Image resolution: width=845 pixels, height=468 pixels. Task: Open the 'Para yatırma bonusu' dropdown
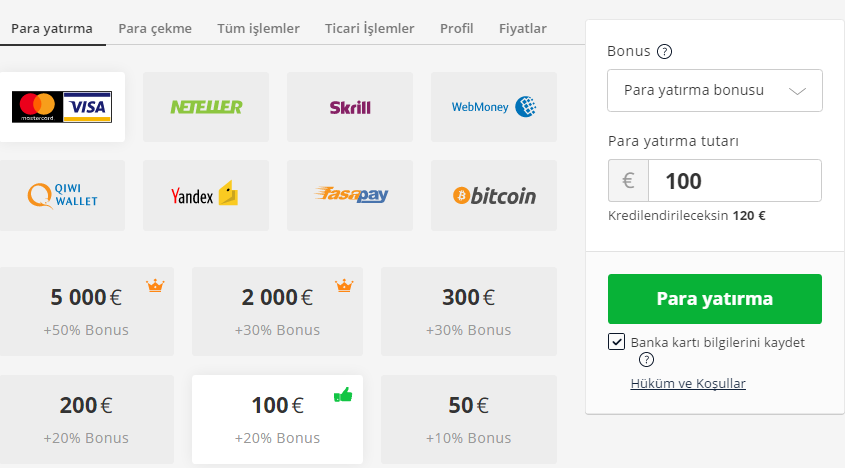(714, 90)
